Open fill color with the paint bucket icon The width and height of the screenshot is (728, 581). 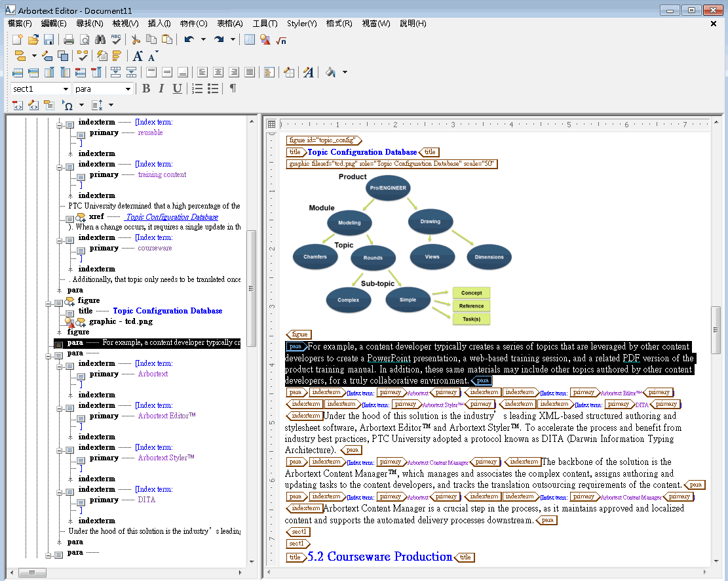pyautogui.click(x=330, y=72)
